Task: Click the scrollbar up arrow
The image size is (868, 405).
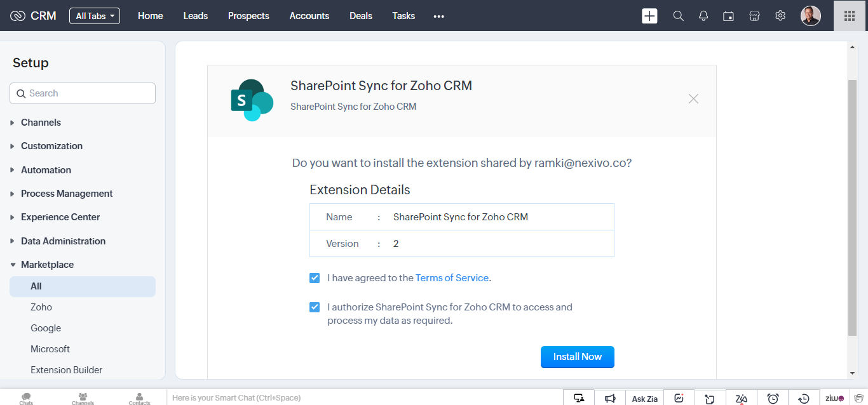Action: pyautogui.click(x=853, y=47)
